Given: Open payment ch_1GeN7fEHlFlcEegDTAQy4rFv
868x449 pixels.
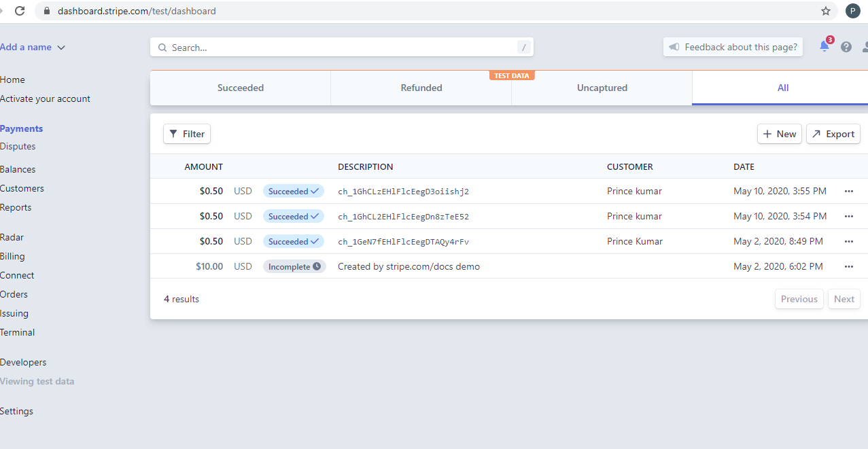Looking at the screenshot, I should (x=403, y=242).
